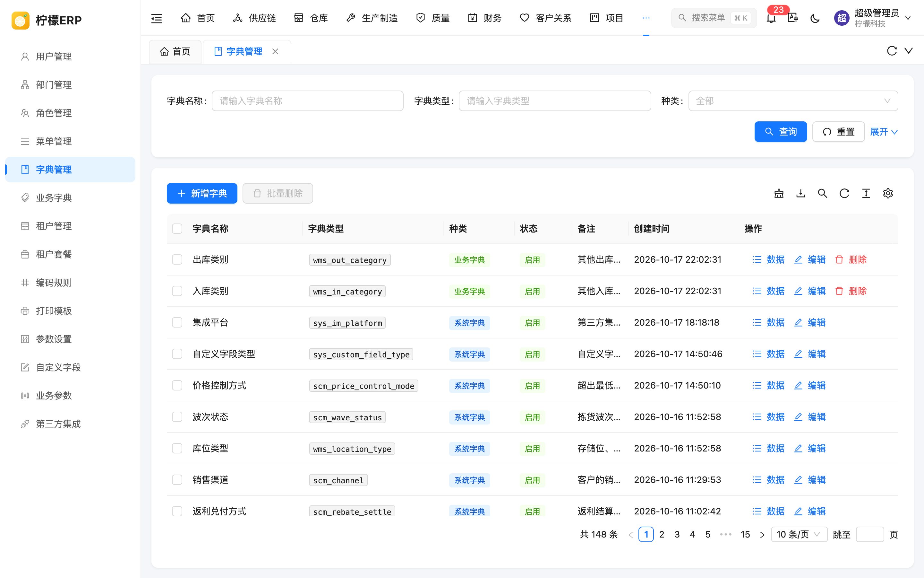The height and width of the screenshot is (578, 924).
Task: Delete the 出库类别 dictionary row
Action: tap(851, 259)
